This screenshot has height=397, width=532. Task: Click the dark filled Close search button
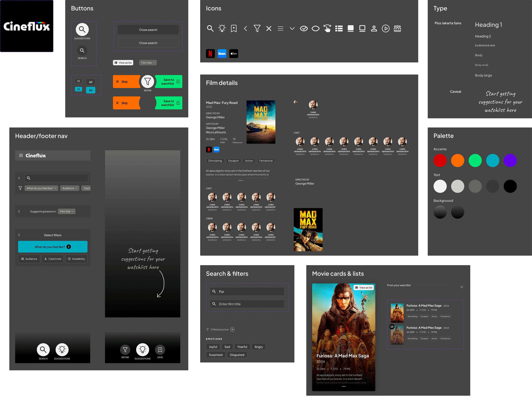[148, 30]
